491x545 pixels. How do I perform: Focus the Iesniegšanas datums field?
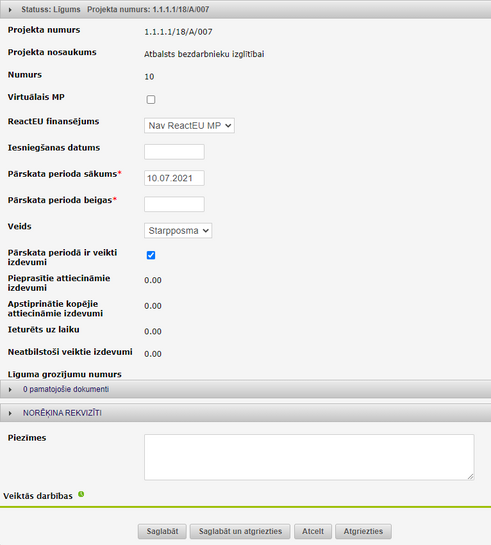point(174,152)
